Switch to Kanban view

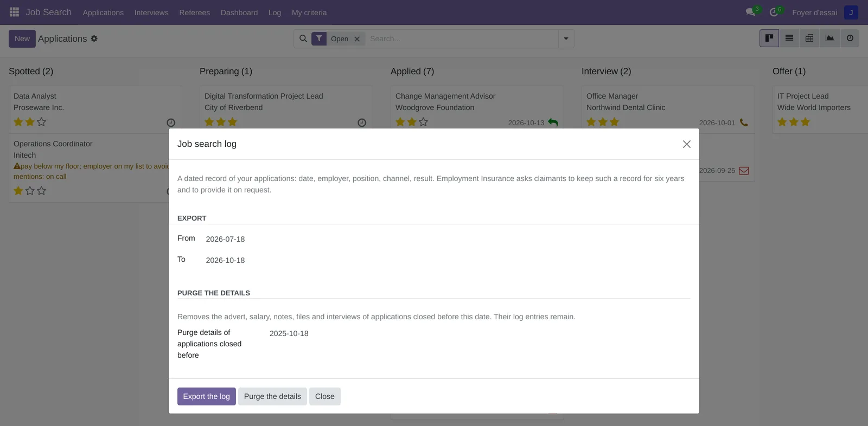769,38
